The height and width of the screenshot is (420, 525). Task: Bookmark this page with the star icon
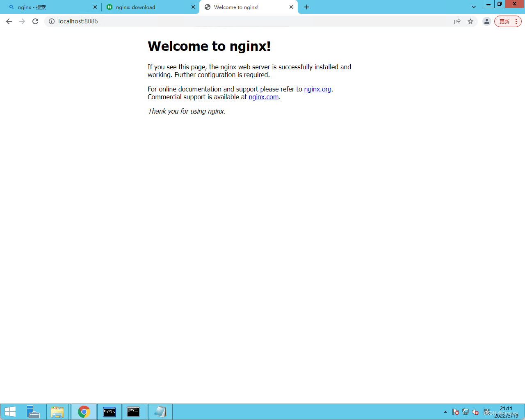[470, 21]
